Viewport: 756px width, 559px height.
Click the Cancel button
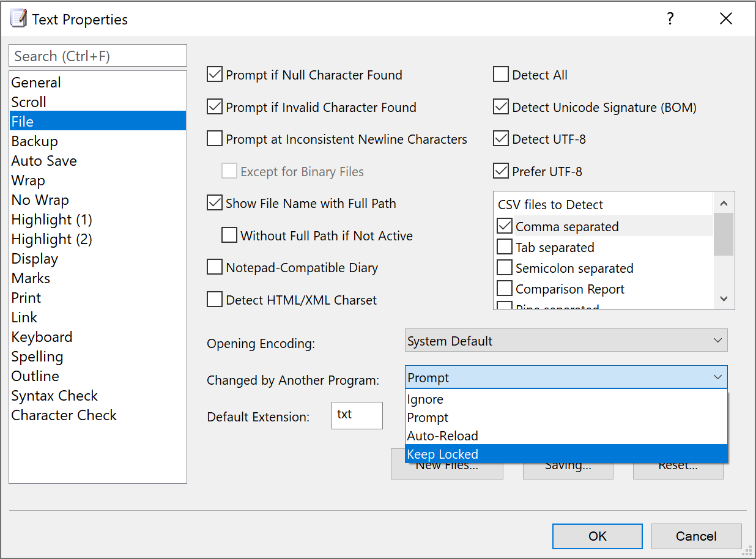[696, 536]
